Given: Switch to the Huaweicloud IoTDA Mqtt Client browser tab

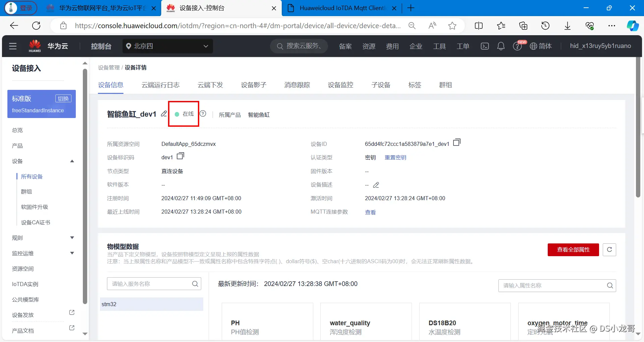Looking at the screenshot, I should point(342,8).
